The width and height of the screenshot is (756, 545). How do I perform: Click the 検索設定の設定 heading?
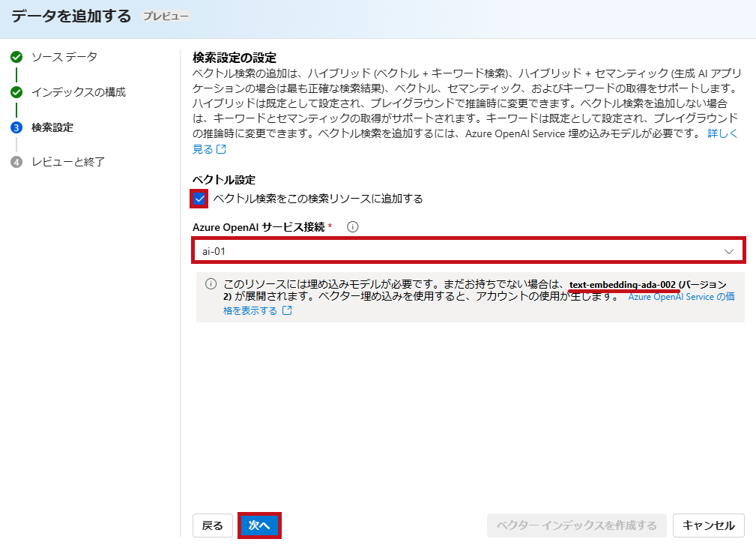point(235,58)
